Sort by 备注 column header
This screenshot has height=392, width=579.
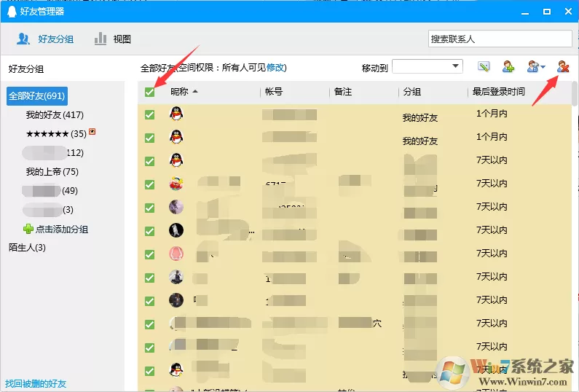point(343,92)
